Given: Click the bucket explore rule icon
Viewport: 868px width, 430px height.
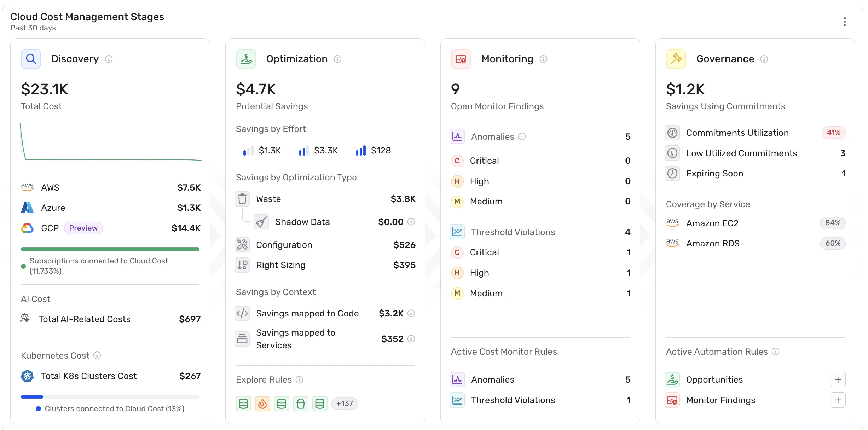Looking at the screenshot, I should [x=301, y=403].
